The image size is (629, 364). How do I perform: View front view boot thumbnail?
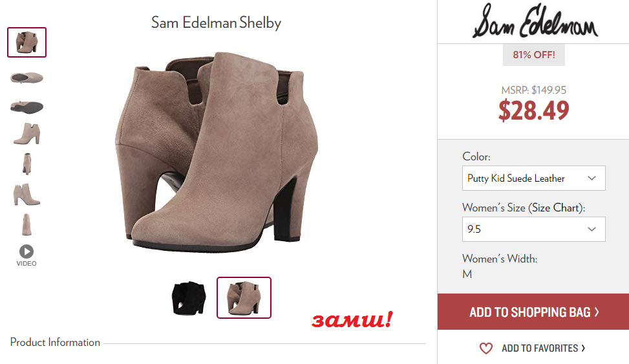[x=27, y=225]
